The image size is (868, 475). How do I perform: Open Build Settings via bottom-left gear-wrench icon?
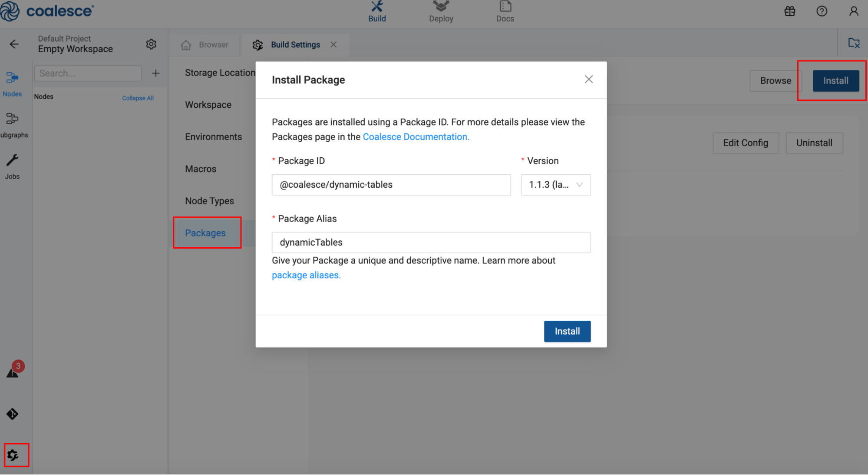coord(13,455)
